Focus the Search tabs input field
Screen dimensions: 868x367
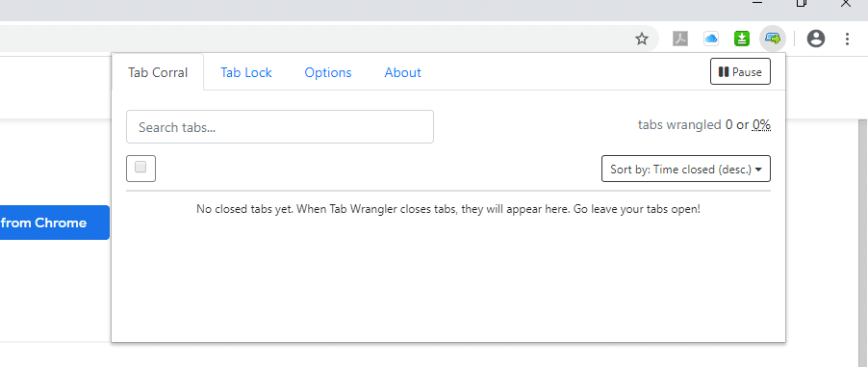[x=280, y=127]
